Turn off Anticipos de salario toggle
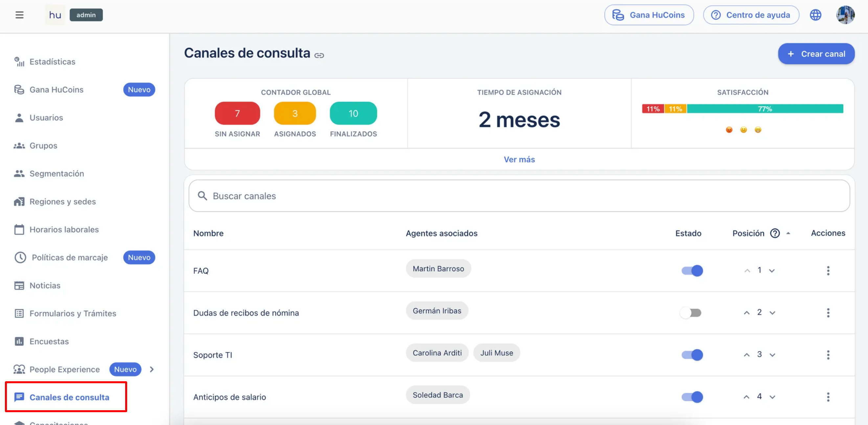 (x=692, y=397)
